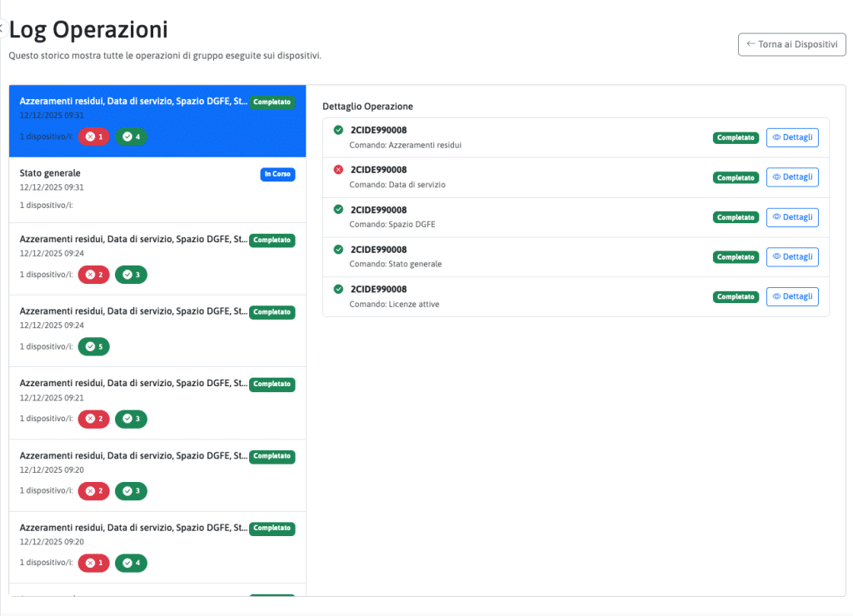The image size is (853, 616).
Task: Click Completato badge for Licenze attive row
Action: click(736, 296)
